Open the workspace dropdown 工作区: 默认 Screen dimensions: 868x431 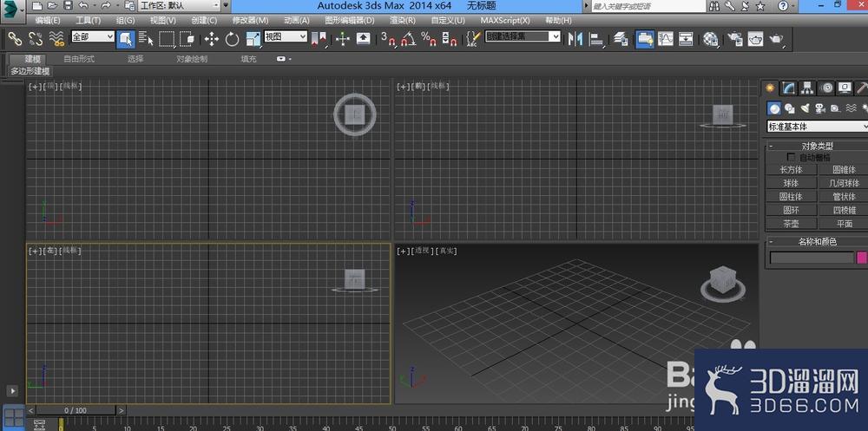(x=179, y=6)
